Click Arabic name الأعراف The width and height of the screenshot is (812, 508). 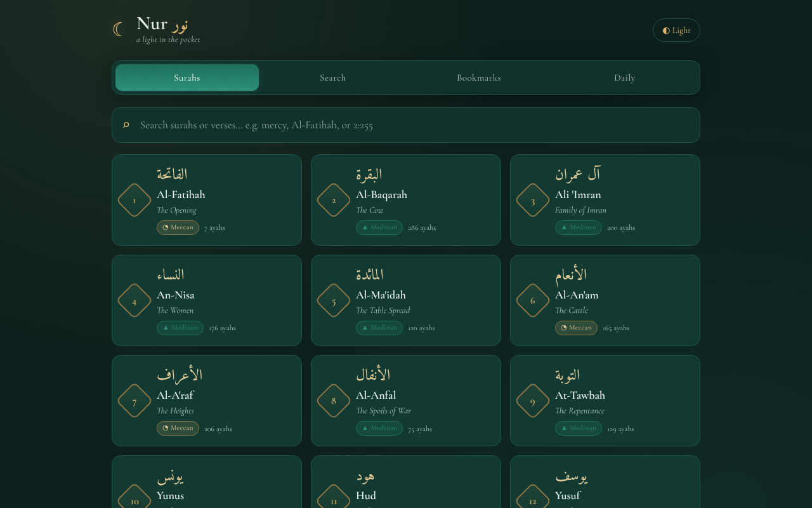[x=180, y=375]
